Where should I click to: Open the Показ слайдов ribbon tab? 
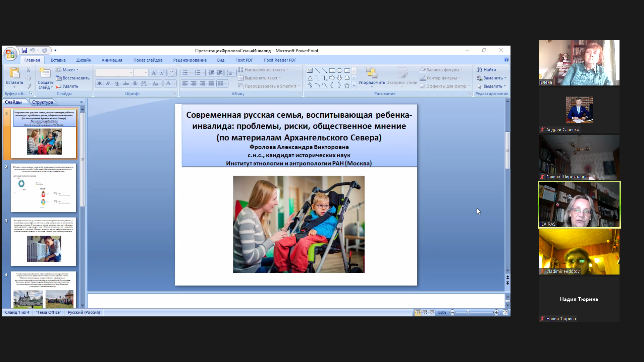click(148, 60)
